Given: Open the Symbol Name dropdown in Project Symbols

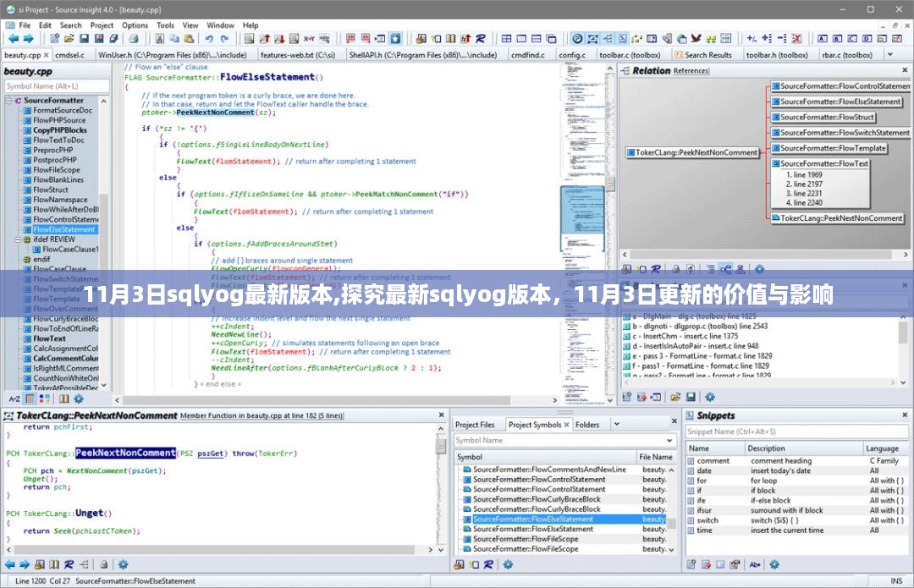Looking at the screenshot, I should coord(669,441).
